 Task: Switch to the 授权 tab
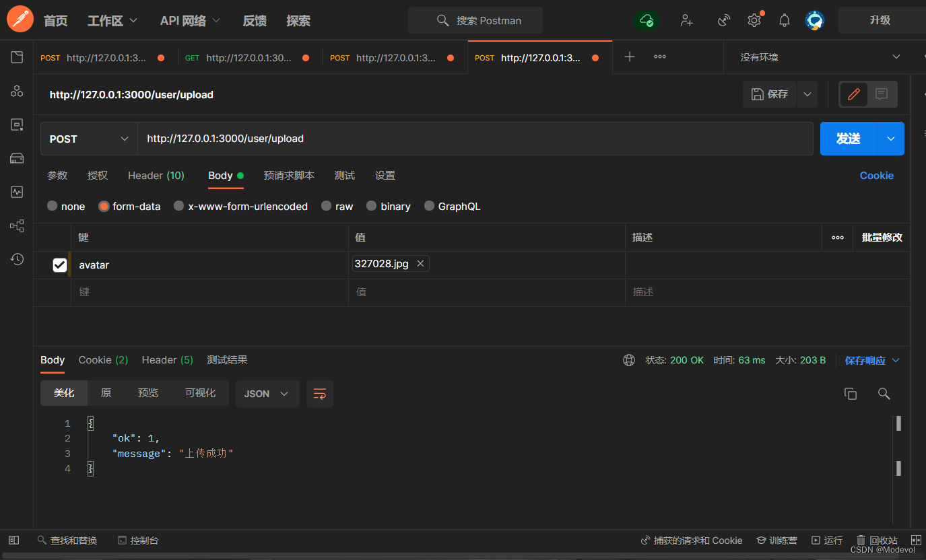pos(98,175)
